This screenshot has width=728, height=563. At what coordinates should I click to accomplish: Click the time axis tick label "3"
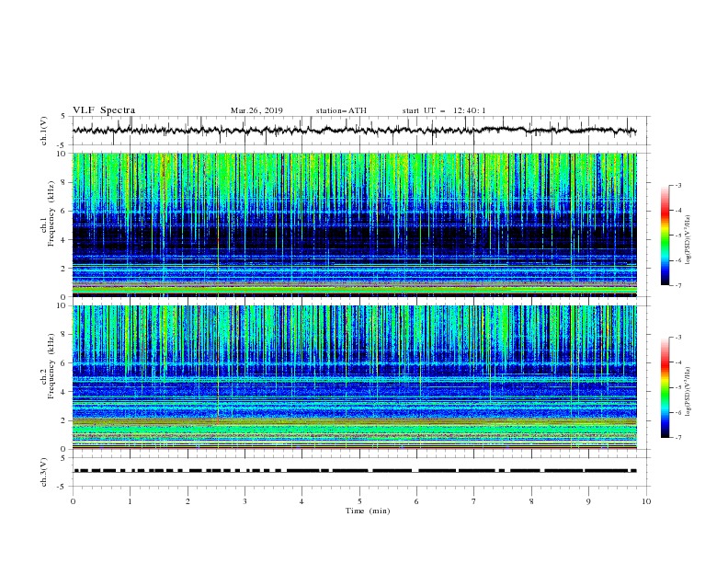(245, 501)
